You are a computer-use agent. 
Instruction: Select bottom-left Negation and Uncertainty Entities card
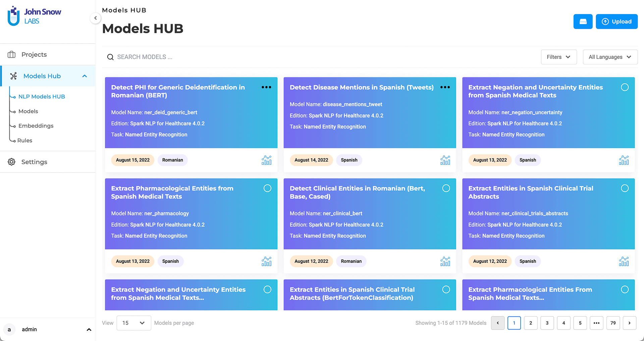tap(267, 289)
